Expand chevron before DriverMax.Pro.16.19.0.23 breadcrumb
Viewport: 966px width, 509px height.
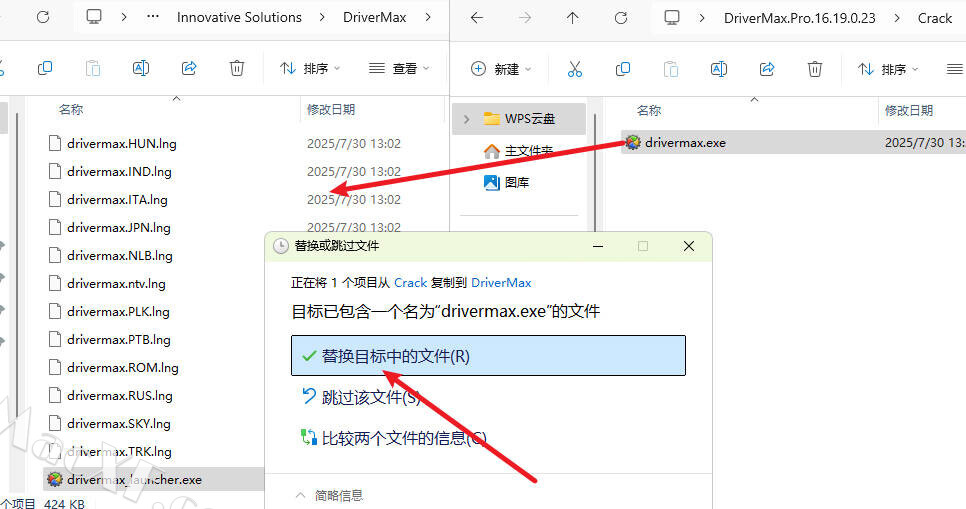pyautogui.click(x=702, y=18)
